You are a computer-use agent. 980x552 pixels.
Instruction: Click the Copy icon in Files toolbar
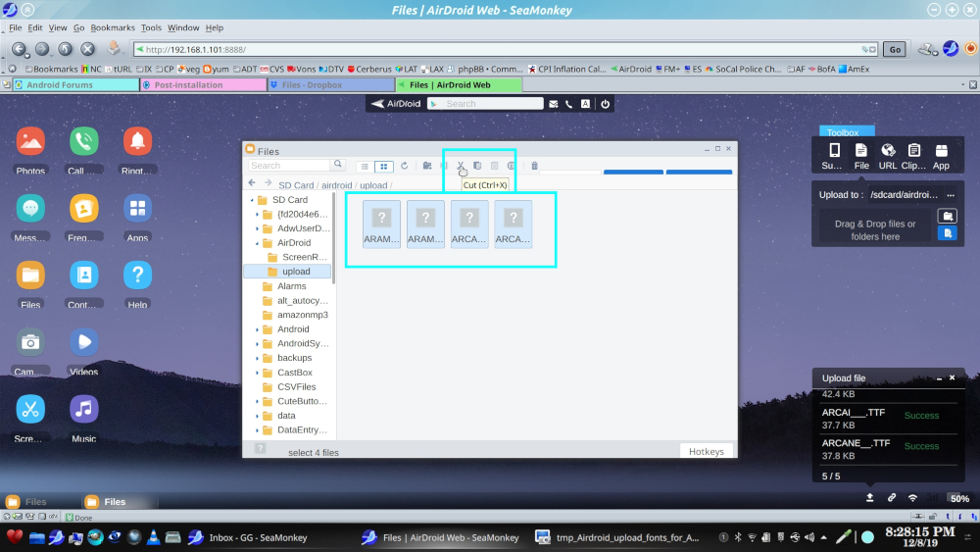tap(477, 166)
